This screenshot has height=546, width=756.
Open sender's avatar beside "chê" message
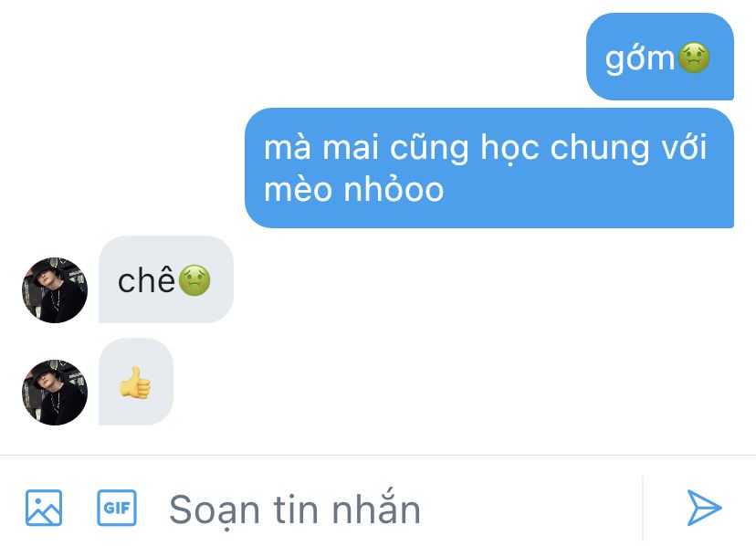pos(55,289)
